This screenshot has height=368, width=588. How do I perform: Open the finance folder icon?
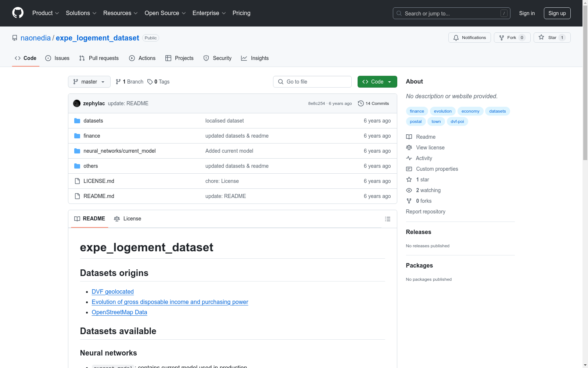77,136
